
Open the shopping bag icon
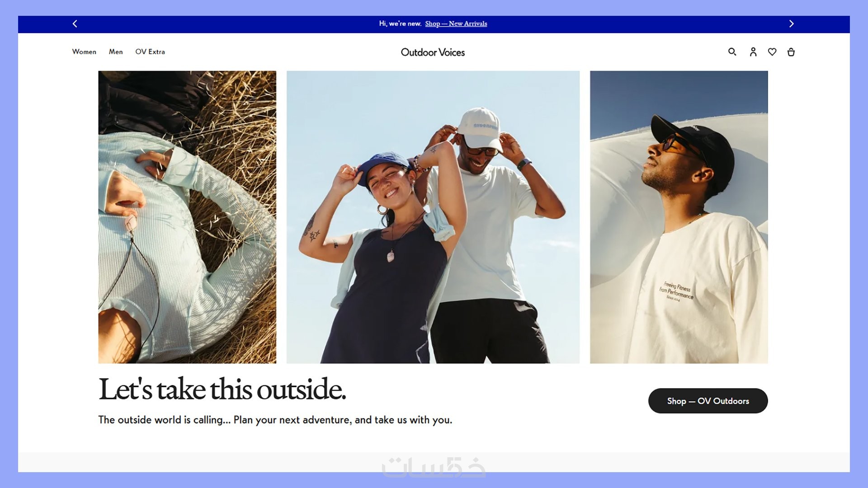(791, 52)
